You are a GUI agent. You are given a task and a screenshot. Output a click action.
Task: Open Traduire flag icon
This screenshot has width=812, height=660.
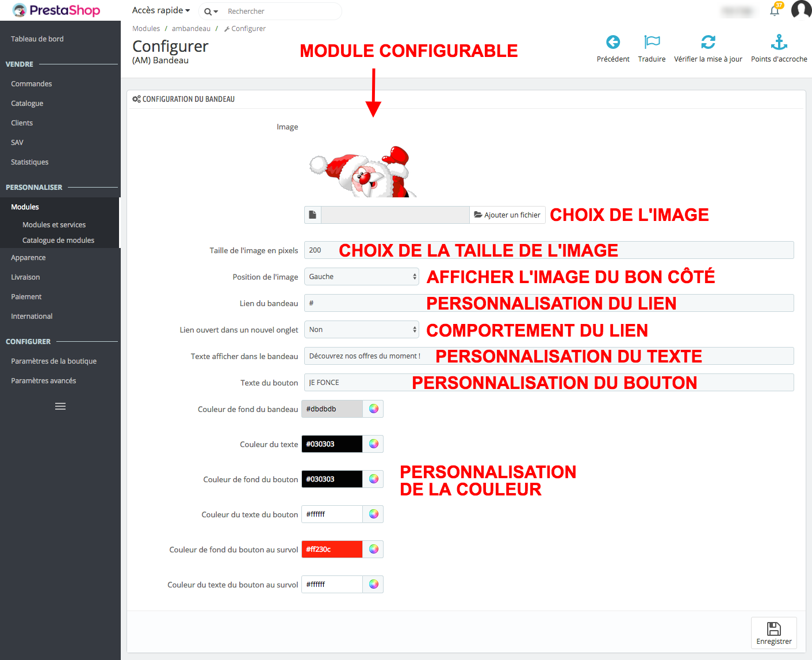(x=652, y=42)
